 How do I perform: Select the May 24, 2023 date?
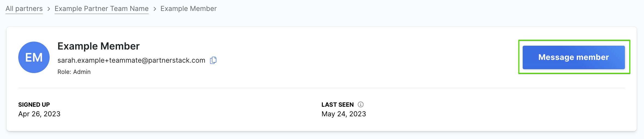[x=344, y=114]
